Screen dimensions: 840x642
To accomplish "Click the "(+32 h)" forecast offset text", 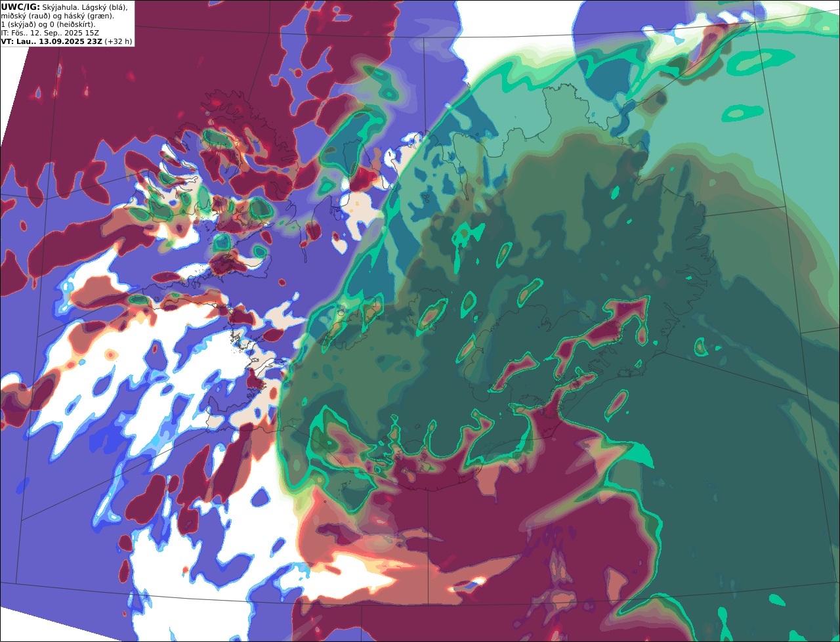I will (118, 41).
